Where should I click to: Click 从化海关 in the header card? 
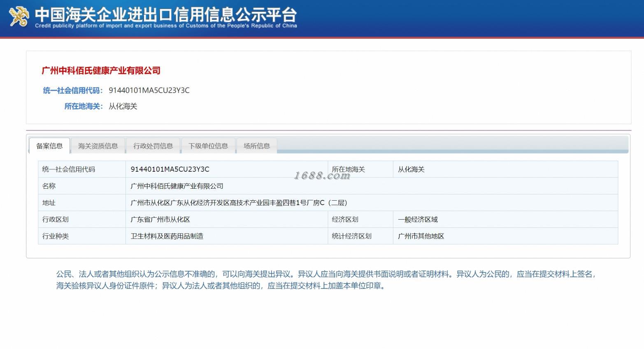[123, 106]
